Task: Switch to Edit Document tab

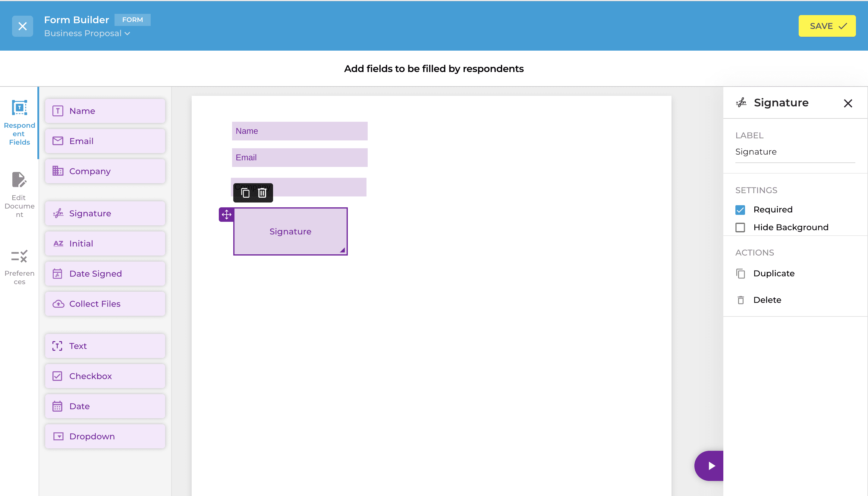Action: coord(19,195)
